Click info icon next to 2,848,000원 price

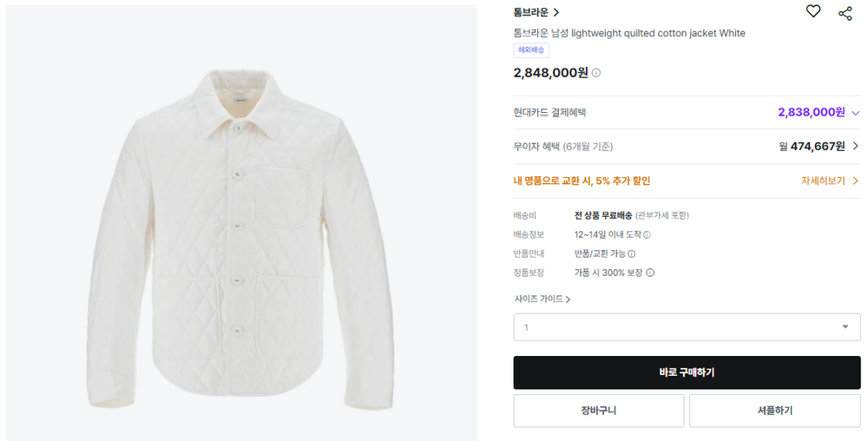point(596,73)
